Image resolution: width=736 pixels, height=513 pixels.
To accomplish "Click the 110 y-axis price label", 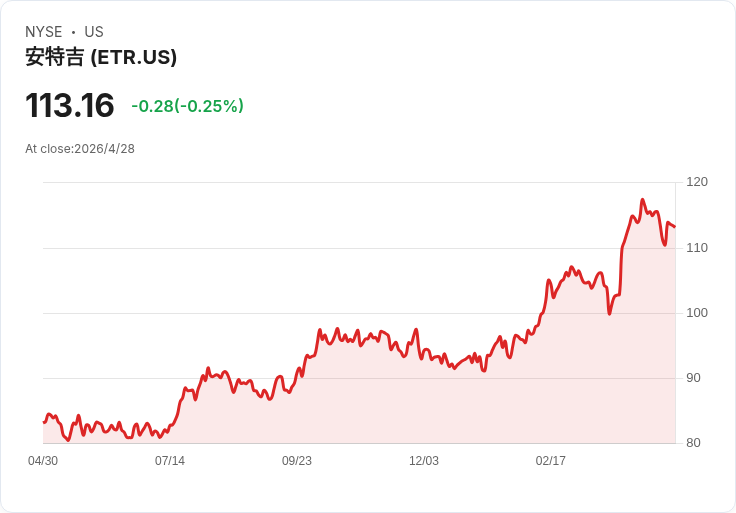I will tap(697, 247).
